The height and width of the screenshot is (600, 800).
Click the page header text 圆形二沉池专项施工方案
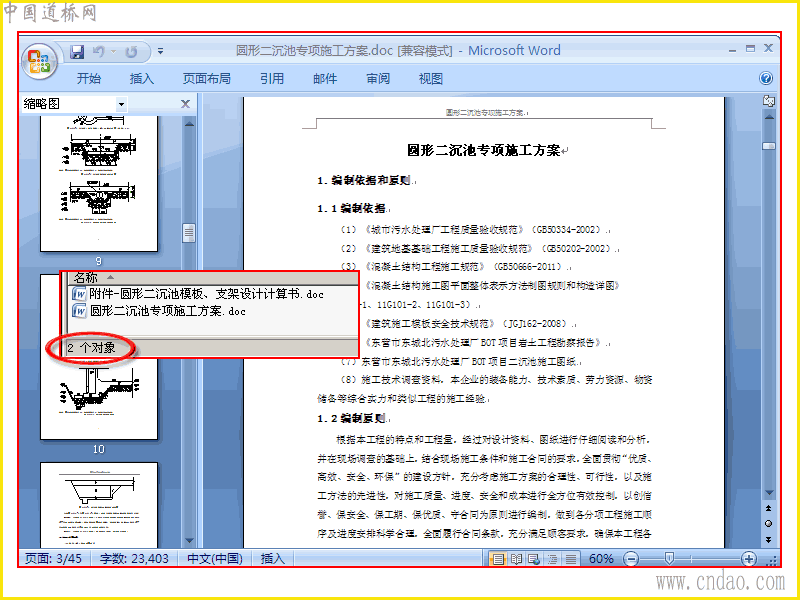coord(485,112)
